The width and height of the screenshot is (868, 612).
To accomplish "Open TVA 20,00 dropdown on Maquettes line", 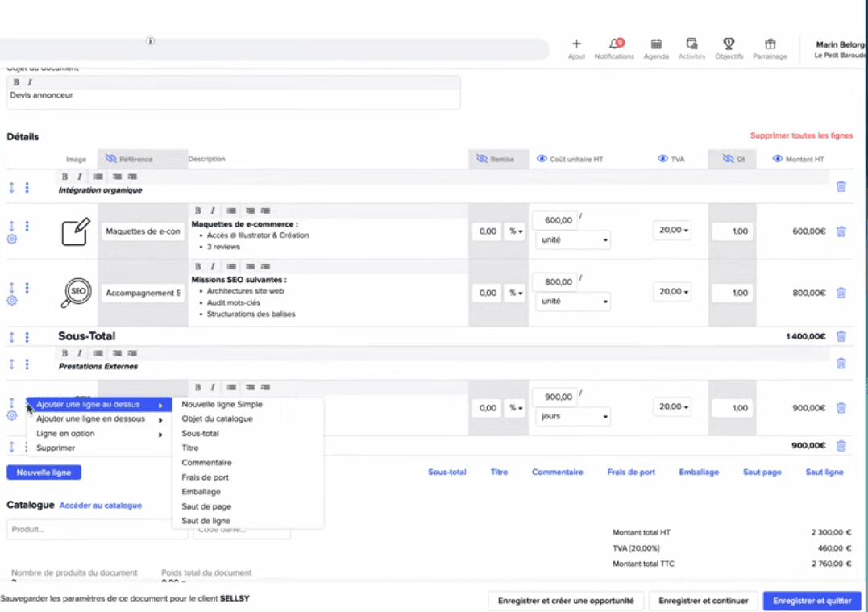I will pos(673,230).
